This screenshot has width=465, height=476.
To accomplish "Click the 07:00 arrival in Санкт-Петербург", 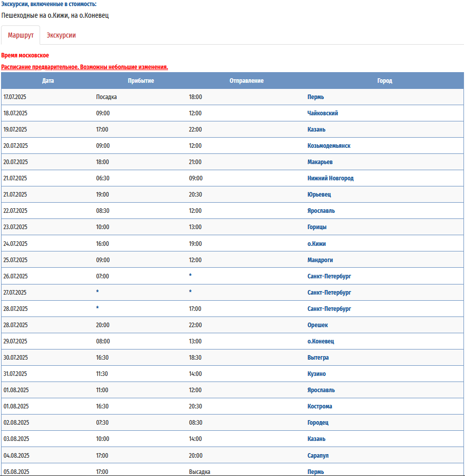I will 103,276.
